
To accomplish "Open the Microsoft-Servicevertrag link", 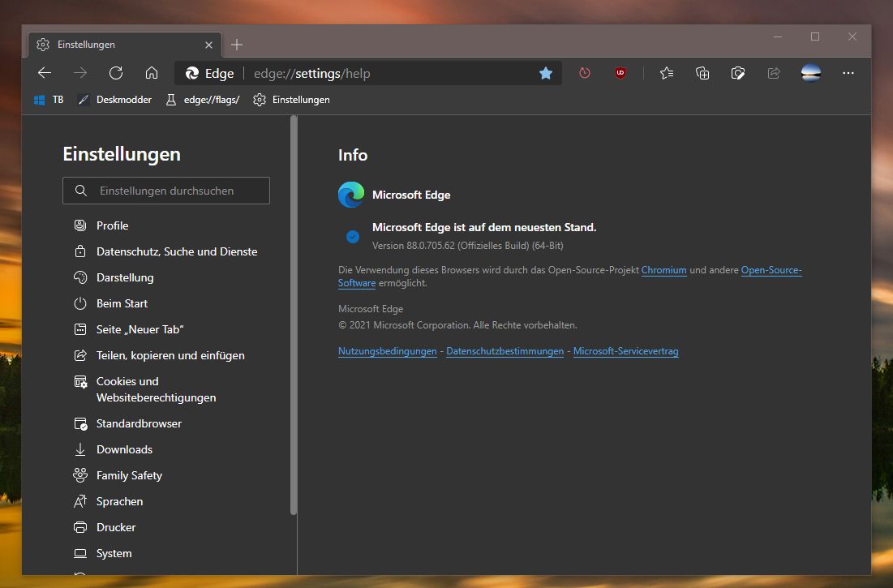I will click(625, 351).
